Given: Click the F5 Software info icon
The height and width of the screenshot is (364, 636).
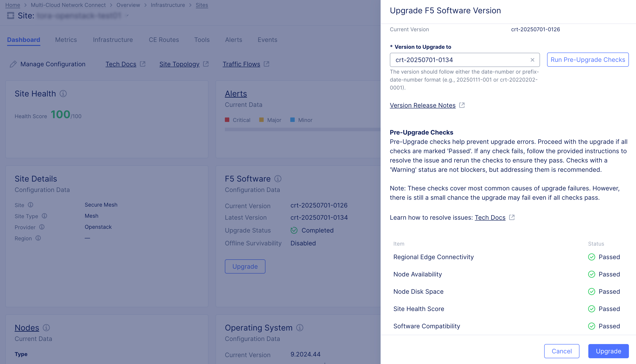Looking at the screenshot, I should (278, 179).
